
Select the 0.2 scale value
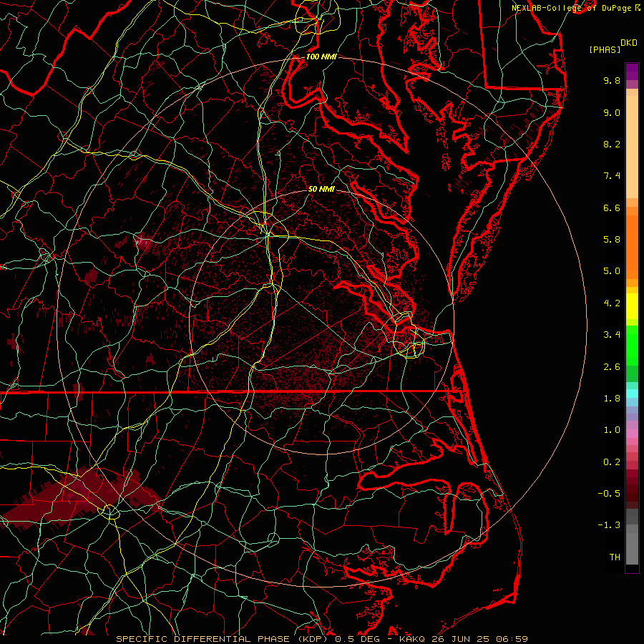(612, 462)
